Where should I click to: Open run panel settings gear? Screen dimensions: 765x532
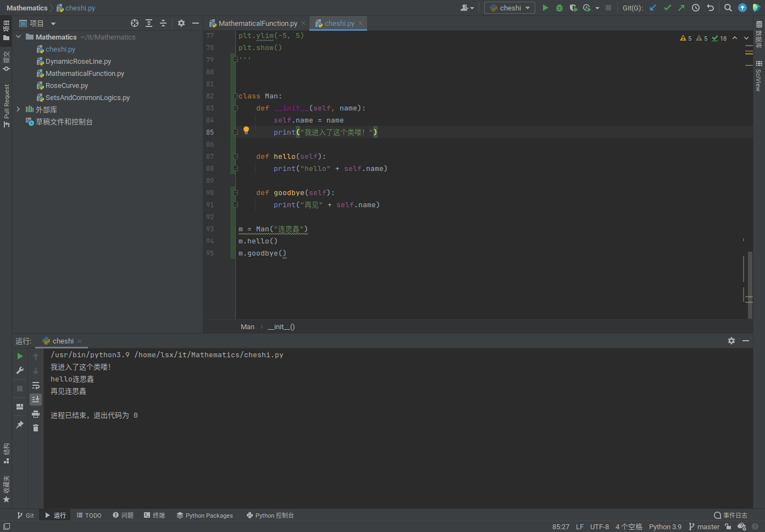[x=731, y=341]
